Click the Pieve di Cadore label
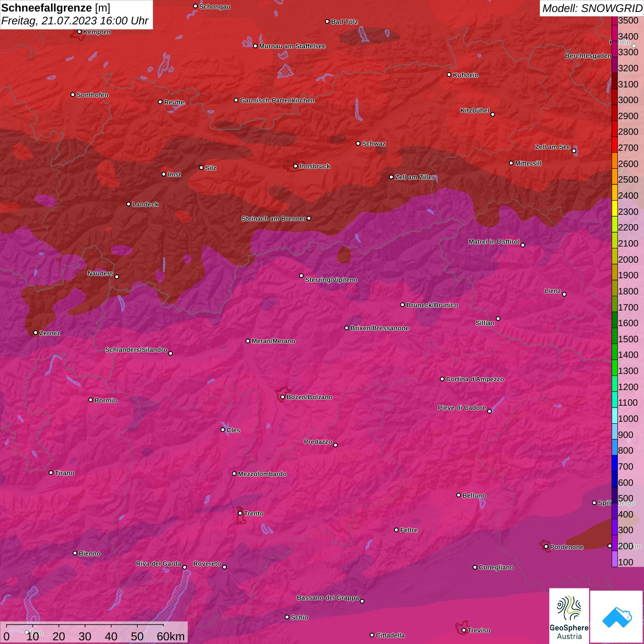 [x=462, y=408]
